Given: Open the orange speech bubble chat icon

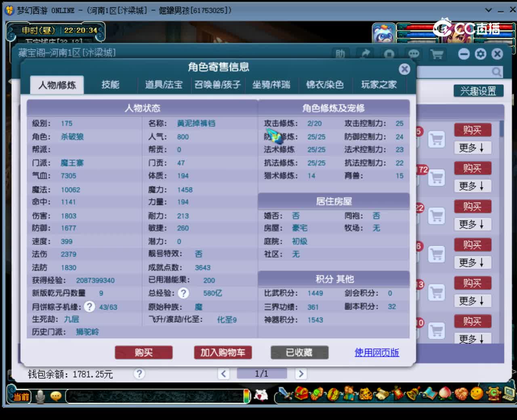Looking at the screenshot, I should pos(56,396).
